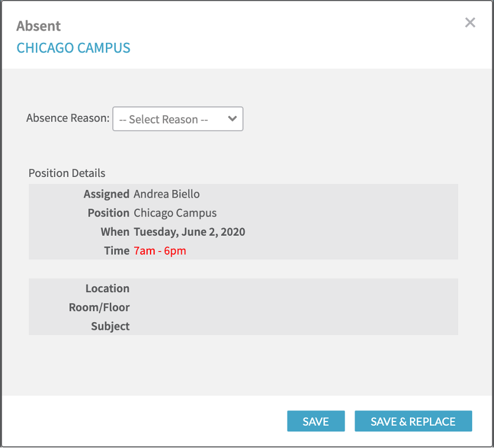
Task: Click the Time field label
Action: tap(116, 250)
